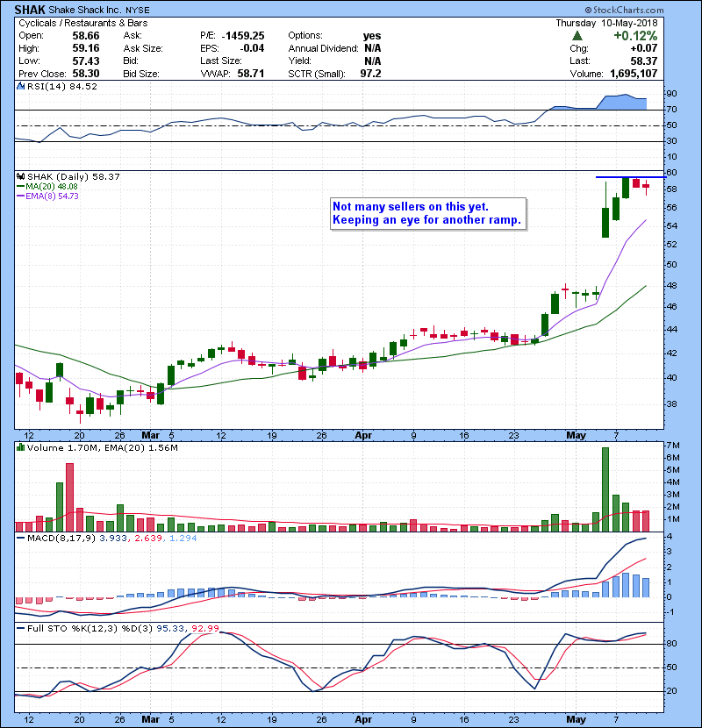Viewport: 702px width, 728px height.
Task: Click the MACD value 3.933
Action: 113,539
